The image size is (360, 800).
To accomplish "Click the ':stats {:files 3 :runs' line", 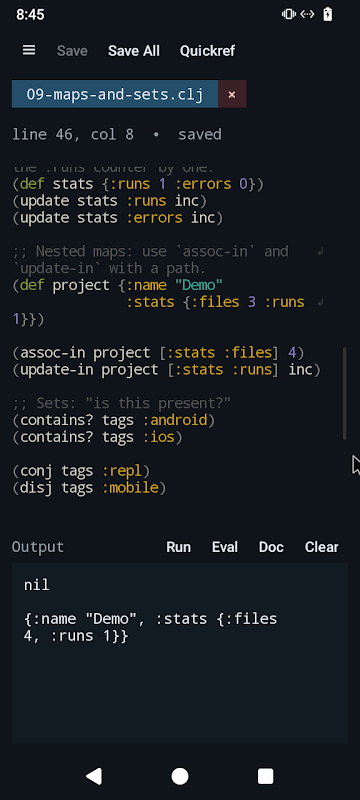I will 215,302.
